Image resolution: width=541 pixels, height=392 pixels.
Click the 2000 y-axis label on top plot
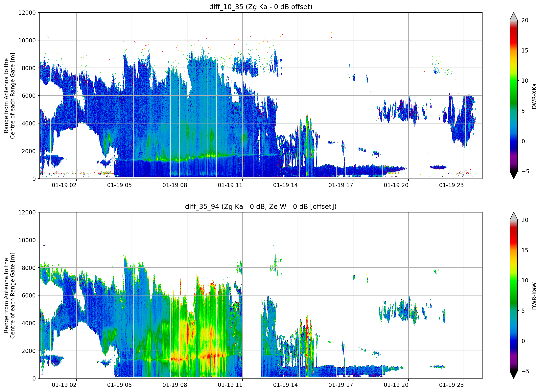pyautogui.click(x=29, y=151)
